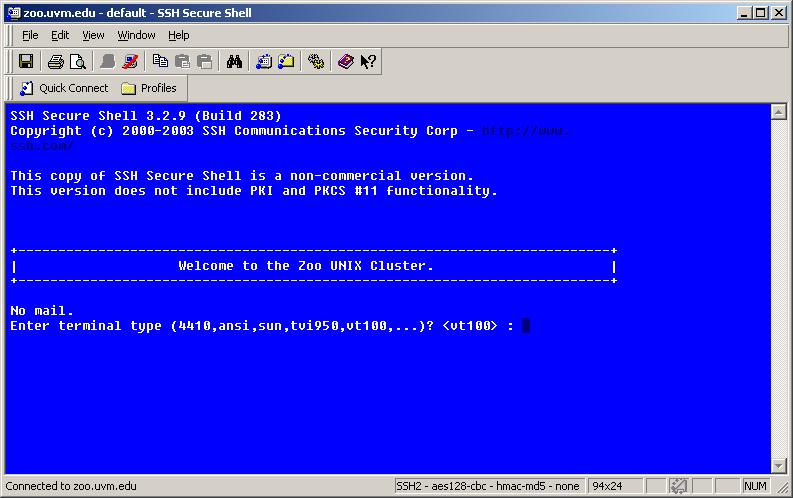Open Find with the binoculars icon
The height and width of the screenshot is (498, 793).
[234, 62]
